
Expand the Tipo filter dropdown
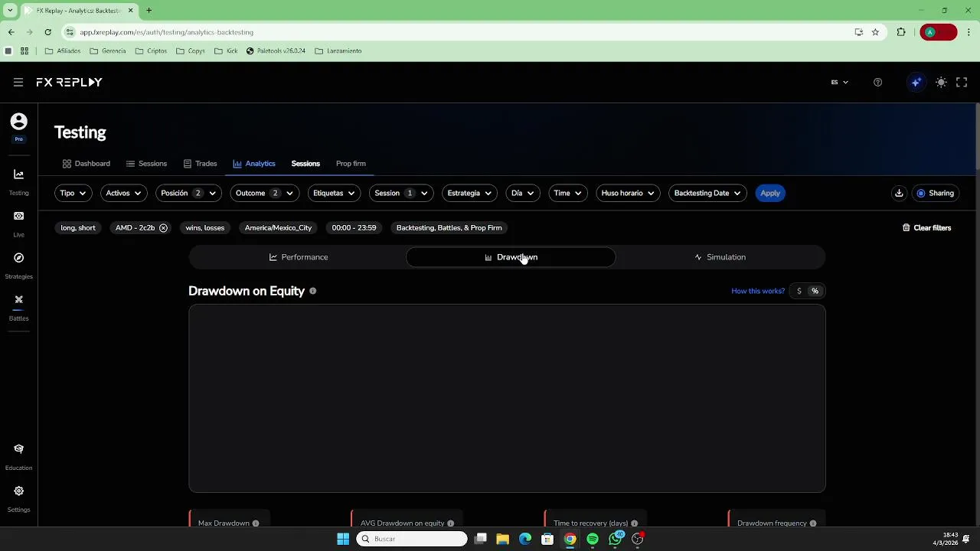(x=73, y=193)
